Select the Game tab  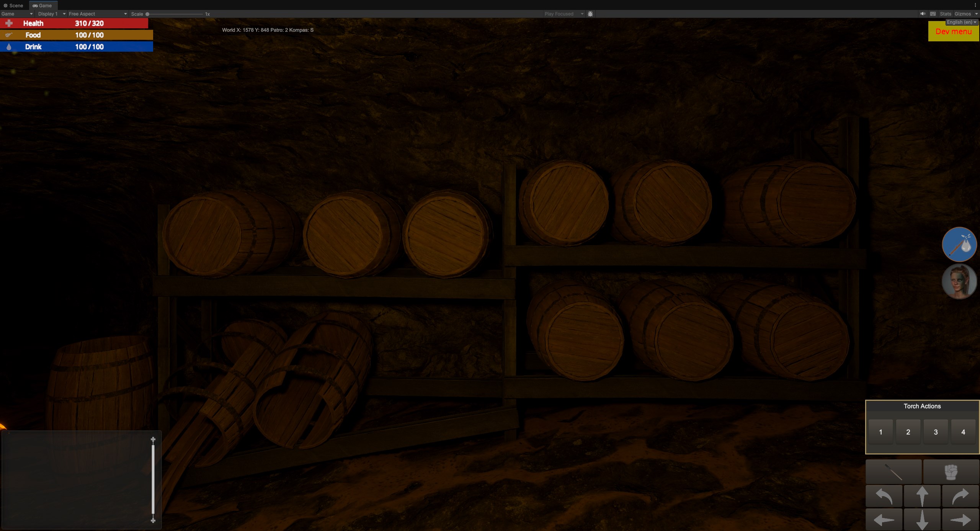coord(42,5)
